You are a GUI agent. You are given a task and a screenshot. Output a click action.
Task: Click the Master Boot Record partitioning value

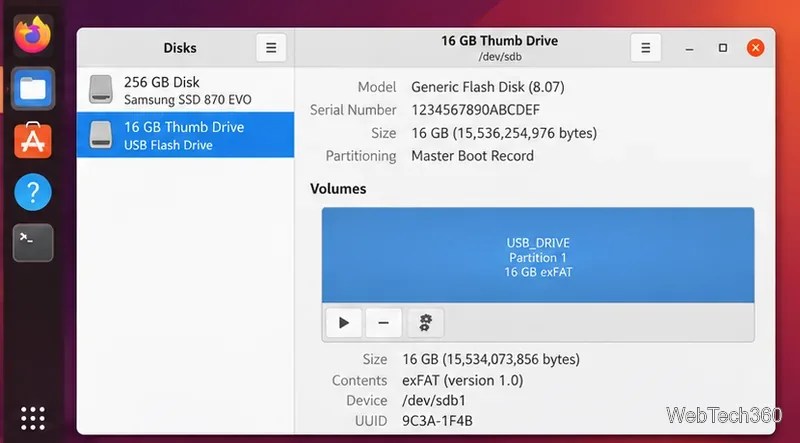coord(472,156)
